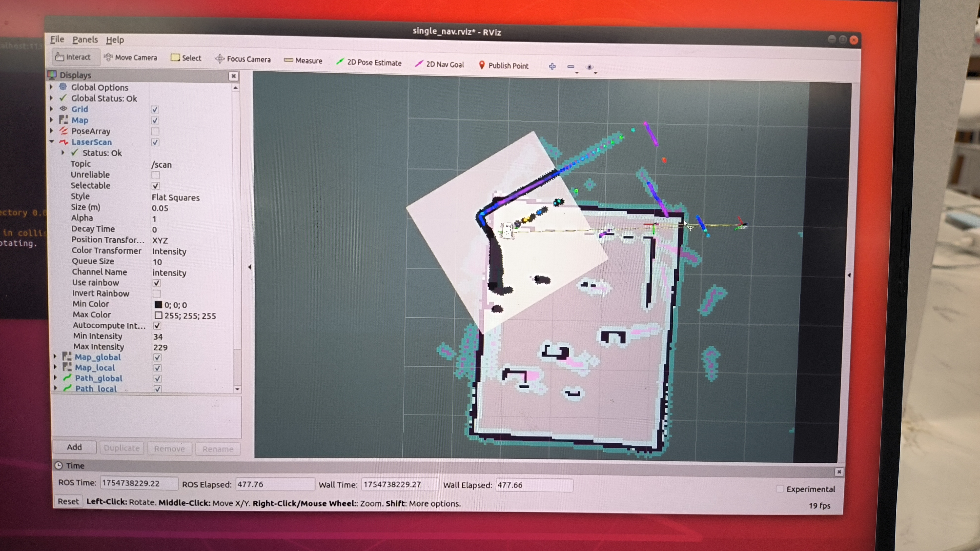Choose the Select tool
The image size is (980, 551).
186,58
